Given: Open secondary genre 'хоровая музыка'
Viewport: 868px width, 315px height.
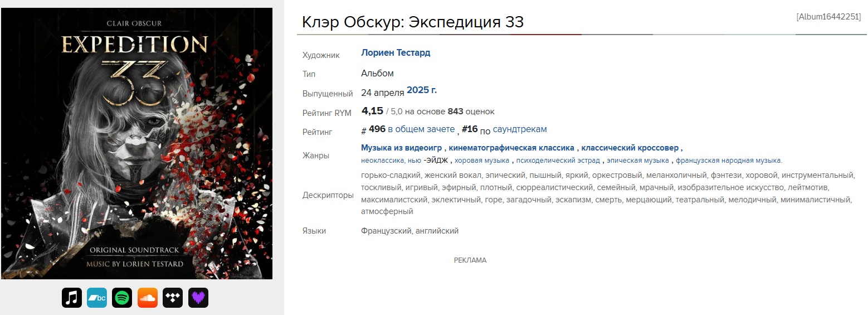Looking at the screenshot, I should (x=482, y=161).
